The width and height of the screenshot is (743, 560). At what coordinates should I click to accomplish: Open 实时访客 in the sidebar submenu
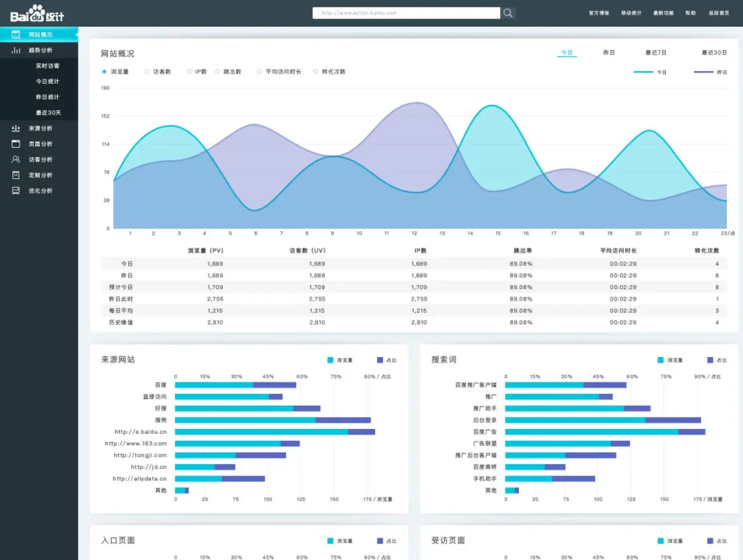pos(47,66)
